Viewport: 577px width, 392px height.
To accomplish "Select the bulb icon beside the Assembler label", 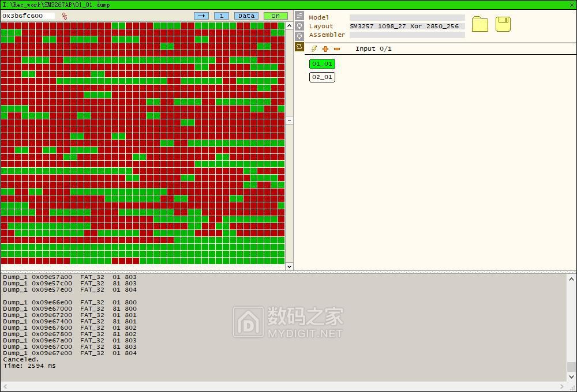I will click(299, 36).
